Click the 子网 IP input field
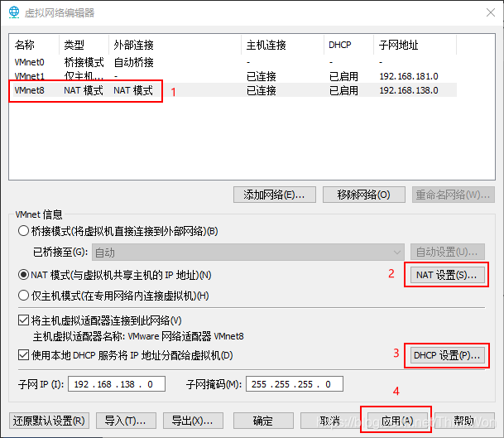 (x=117, y=384)
